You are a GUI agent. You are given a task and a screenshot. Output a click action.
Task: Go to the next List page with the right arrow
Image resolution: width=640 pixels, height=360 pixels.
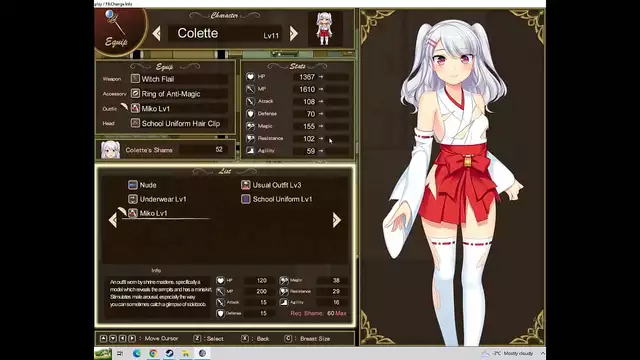tap(336, 220)
